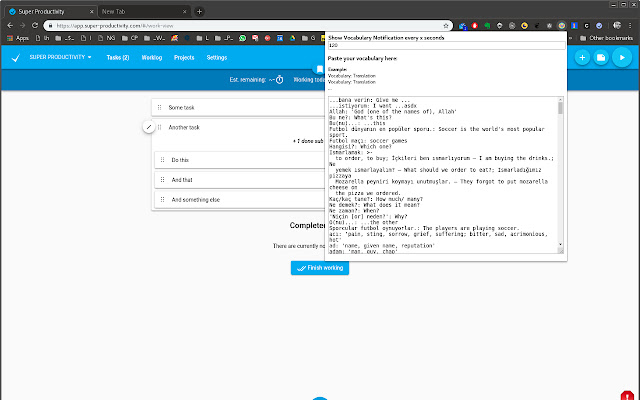This screenshot has height=400, width=640.
Task: Select the Some task title
Action: click(x=181, y=108)
